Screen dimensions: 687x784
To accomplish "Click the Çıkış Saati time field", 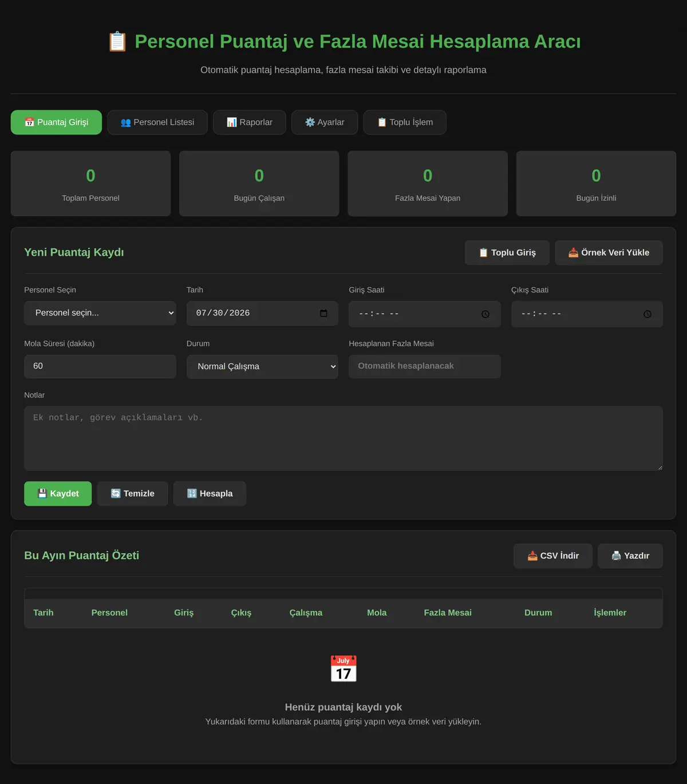I will point(587,314).
